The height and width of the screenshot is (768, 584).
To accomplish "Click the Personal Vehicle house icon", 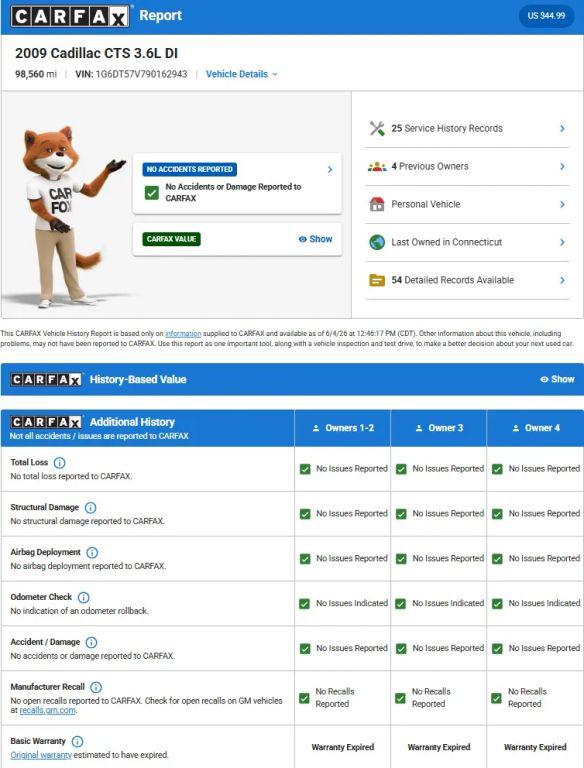I will [x=377, y=204].
